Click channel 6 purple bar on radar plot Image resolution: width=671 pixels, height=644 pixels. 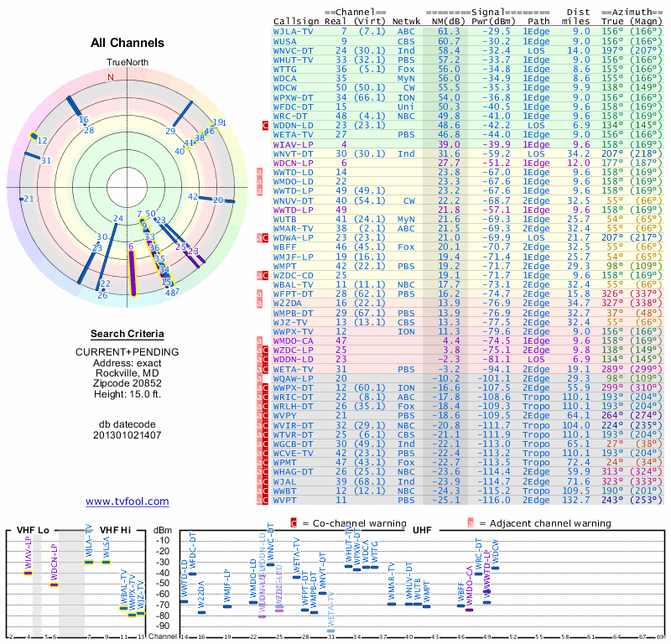[x=133, y=273]
